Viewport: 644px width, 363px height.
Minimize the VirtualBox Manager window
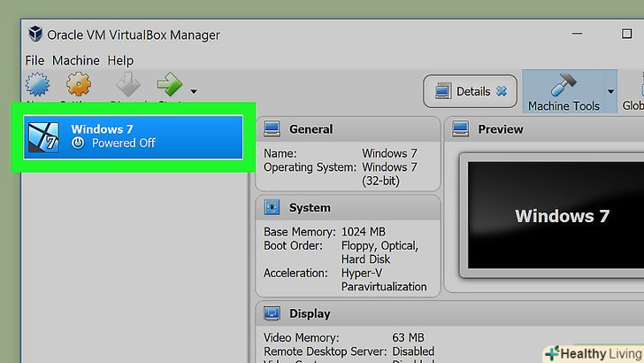577,34
